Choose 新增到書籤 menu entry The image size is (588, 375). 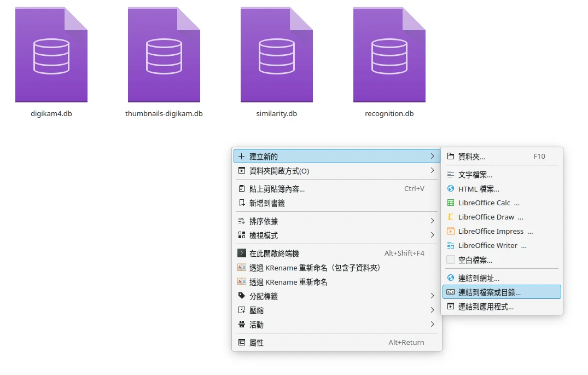(x=337, y=203)
